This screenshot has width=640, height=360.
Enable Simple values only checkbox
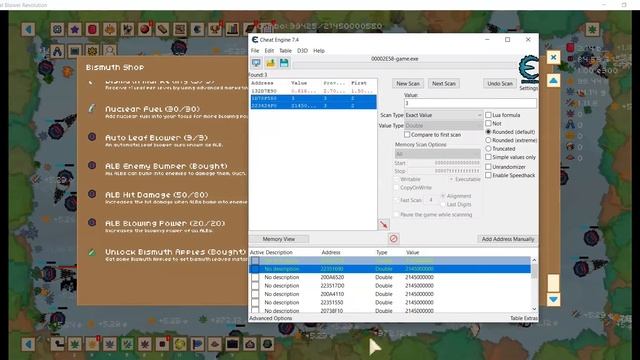[488, 157]
